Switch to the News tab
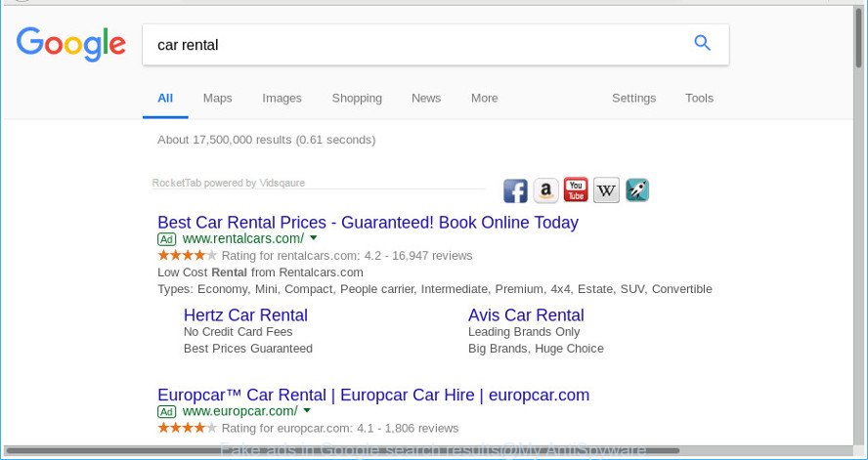The height and width of the screenshot is (460, 868). coord(426,99)
